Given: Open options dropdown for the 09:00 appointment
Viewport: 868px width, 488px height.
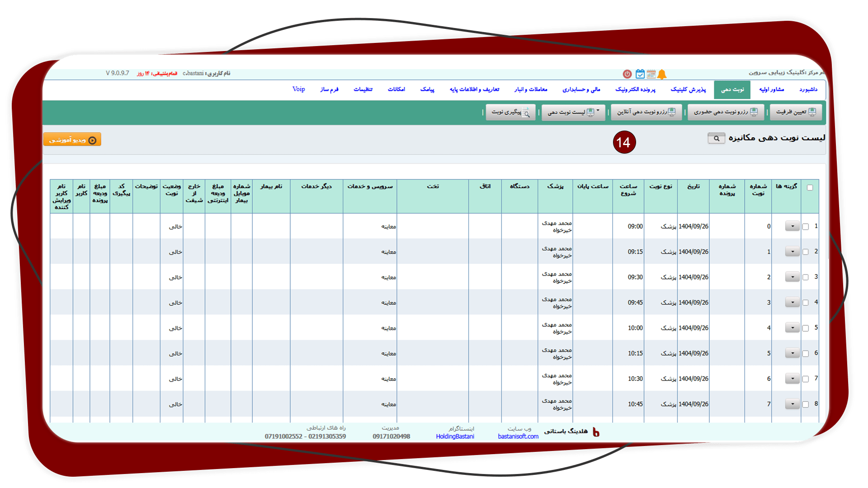Looking at the screenshot, I should pos(793,226).
